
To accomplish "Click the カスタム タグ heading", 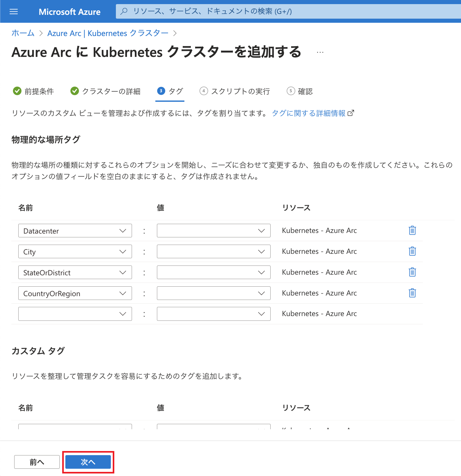I will pyautogui.click(x=38, y=351).
